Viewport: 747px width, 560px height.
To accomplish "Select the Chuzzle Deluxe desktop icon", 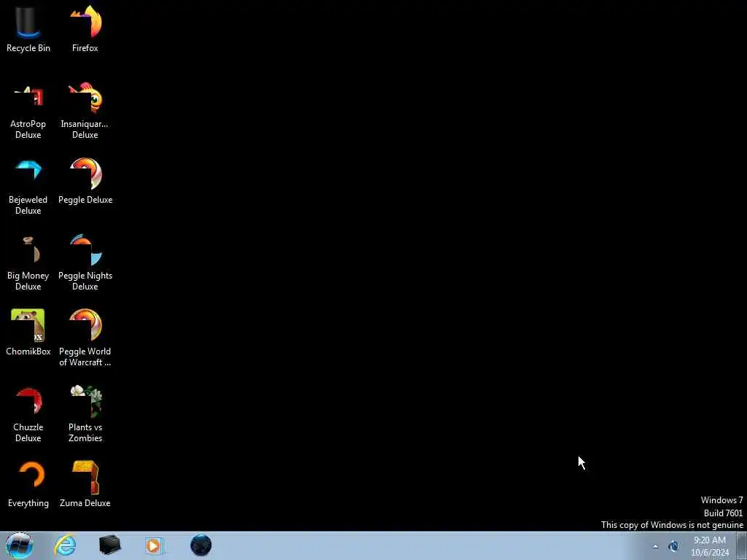I will click(x=28, y=415).
